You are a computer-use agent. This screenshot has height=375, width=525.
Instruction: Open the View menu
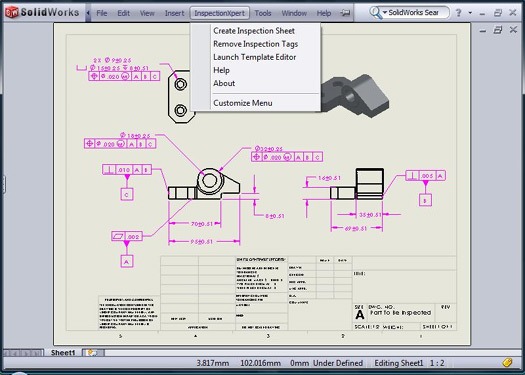click(x=147, y=13)
